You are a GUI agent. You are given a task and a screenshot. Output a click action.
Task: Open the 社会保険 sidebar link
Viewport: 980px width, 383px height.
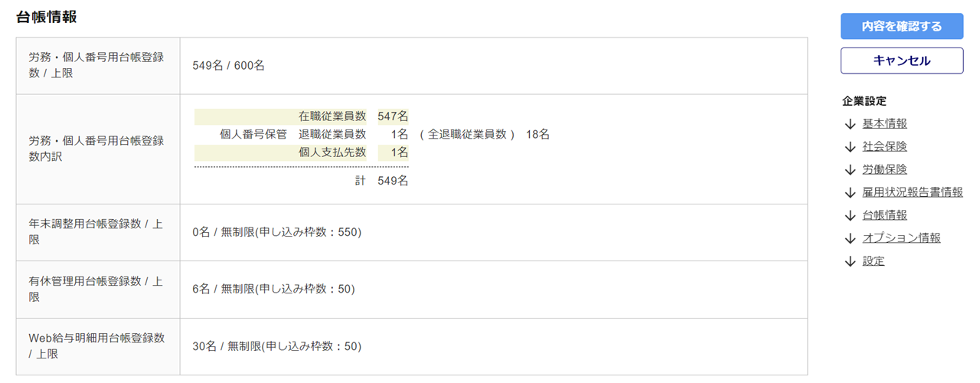pos(884,146)
